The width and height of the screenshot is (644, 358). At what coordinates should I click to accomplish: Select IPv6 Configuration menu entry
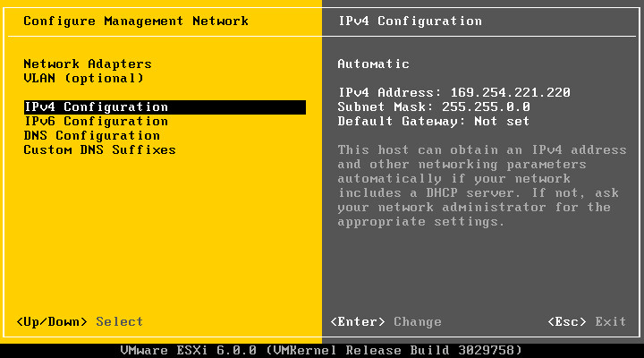click(96, 121)
